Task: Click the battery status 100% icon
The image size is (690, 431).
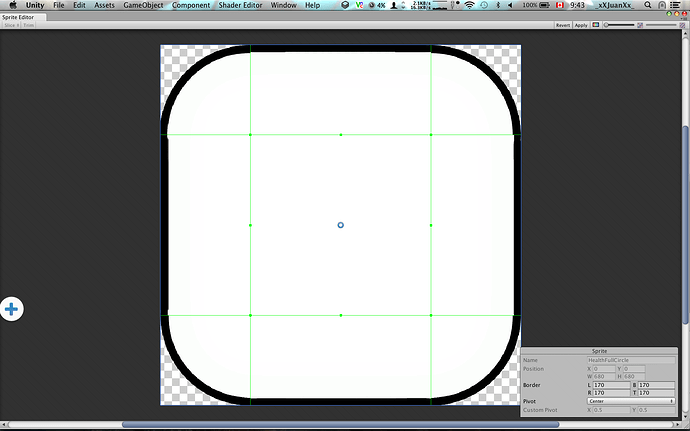Action: pyautogui.click(x=536, y=5)
